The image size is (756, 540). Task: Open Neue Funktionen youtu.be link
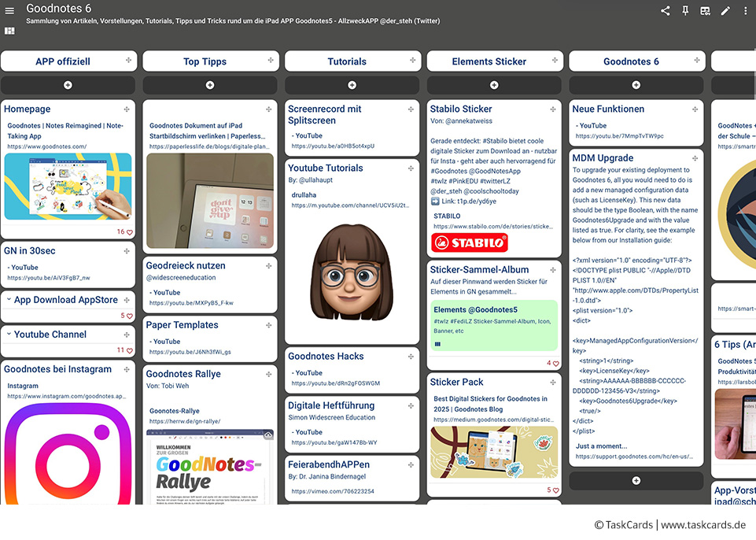tap(620, 136)
